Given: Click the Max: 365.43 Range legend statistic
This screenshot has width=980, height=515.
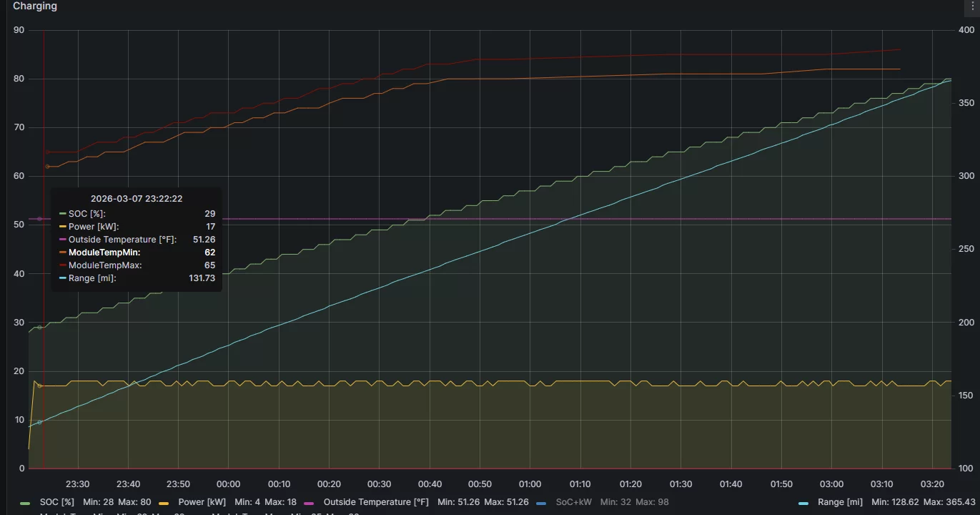Looking at the screenshot, I should pos(949,502).
